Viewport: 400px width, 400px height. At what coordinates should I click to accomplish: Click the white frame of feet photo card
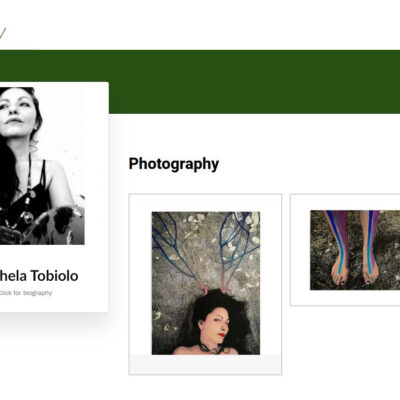click(x=345, y=298)
